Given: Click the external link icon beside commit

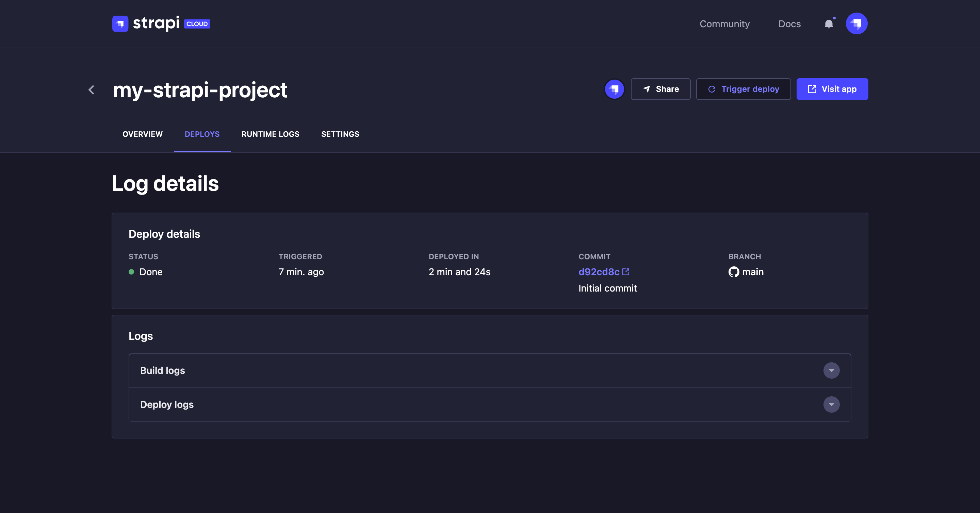Looking at the screenshot, I should (626, 272).
